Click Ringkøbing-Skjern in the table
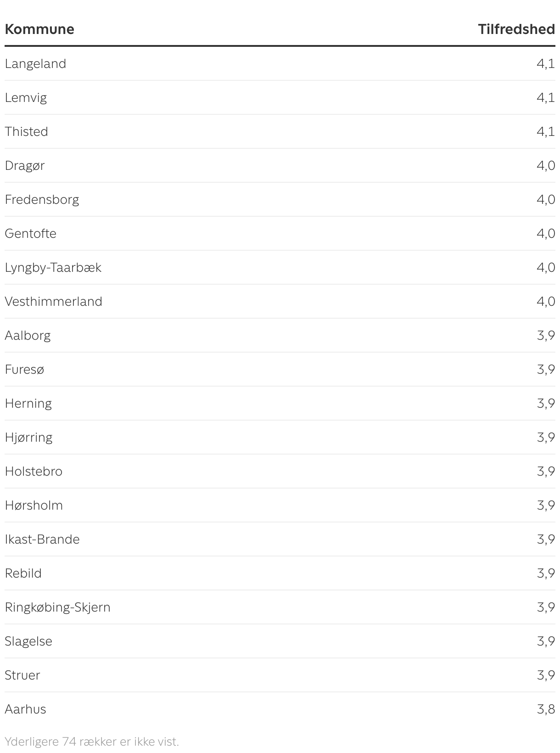Image resolution: width=560 pixels, height=753 pixels. click(58, 607)
